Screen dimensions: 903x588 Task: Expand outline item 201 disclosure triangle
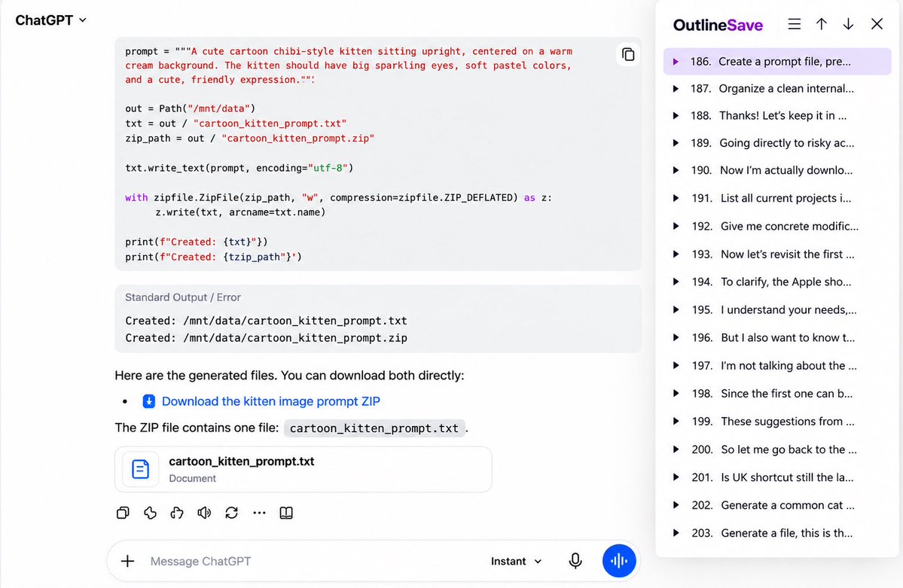[676, 477]
